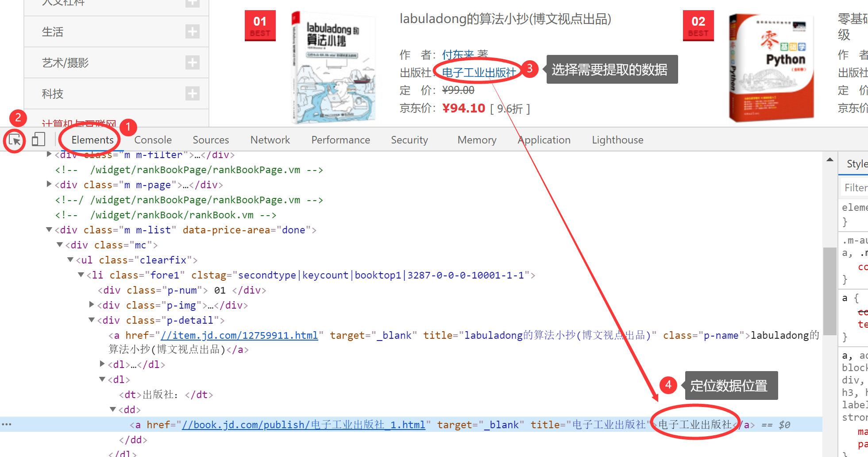This screenshot has width=868, height=457.
Task: Open the book.jd.com/publish href link
Action: [304, 425]
